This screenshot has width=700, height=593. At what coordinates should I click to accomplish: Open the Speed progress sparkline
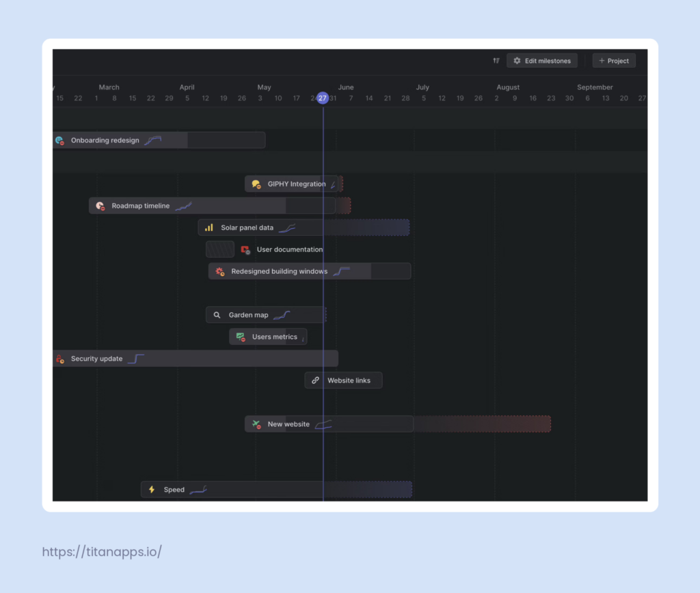(x=198, y=490)
